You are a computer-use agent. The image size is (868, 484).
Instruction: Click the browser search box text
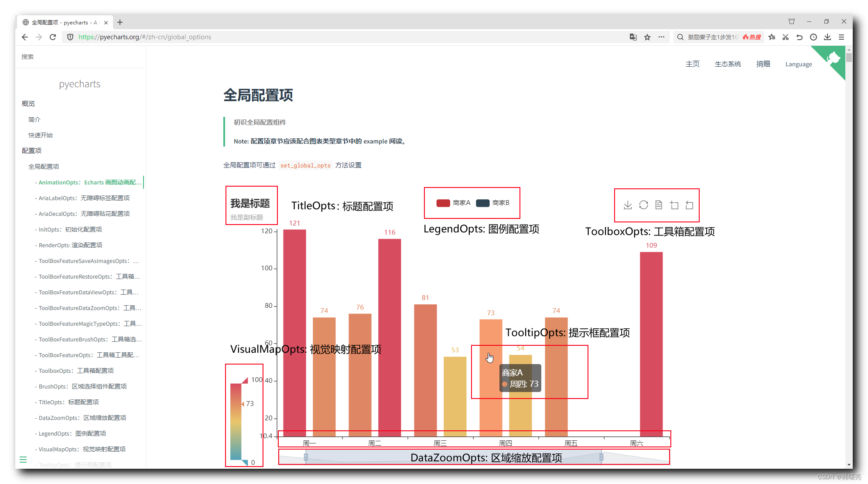click(x=713, y=37)
